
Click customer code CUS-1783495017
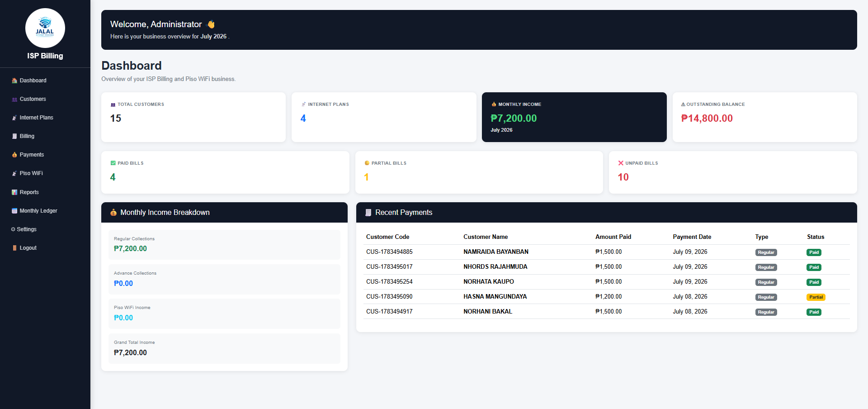389,267
